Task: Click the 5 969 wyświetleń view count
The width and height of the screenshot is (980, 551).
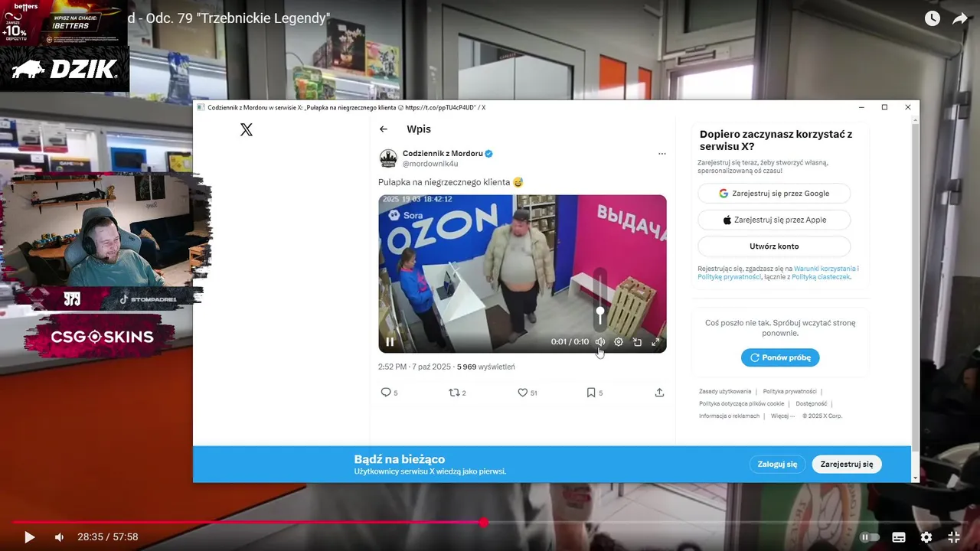Action: pyautogui.click(x=486, y=367)
